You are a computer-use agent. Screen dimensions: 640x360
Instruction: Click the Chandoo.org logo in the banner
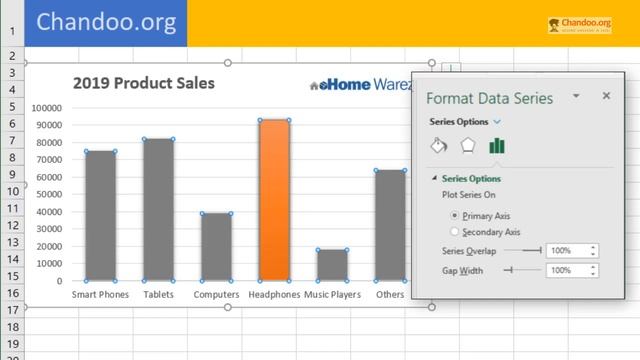tap(580, 25)
